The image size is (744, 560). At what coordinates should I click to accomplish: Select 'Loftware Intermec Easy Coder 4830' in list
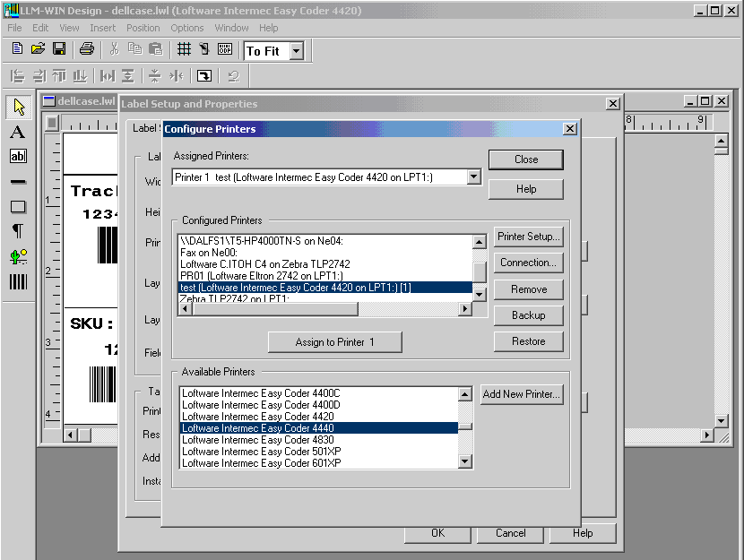[257, 440]
